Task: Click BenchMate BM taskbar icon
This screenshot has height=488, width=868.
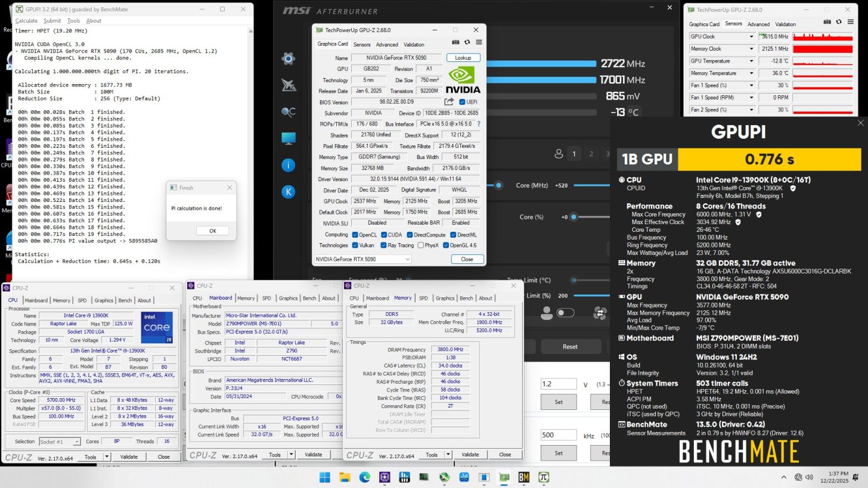Action: coord(523,477)
